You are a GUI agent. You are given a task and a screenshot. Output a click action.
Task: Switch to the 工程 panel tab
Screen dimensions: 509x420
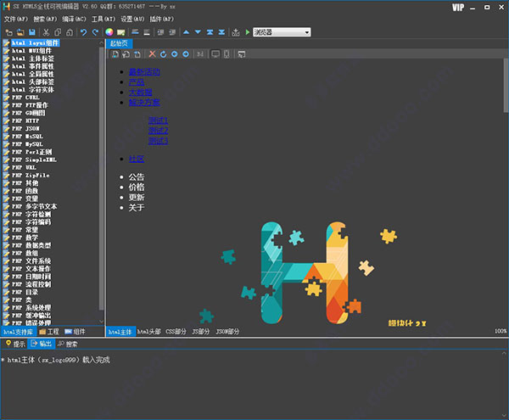tap(51, 331)
